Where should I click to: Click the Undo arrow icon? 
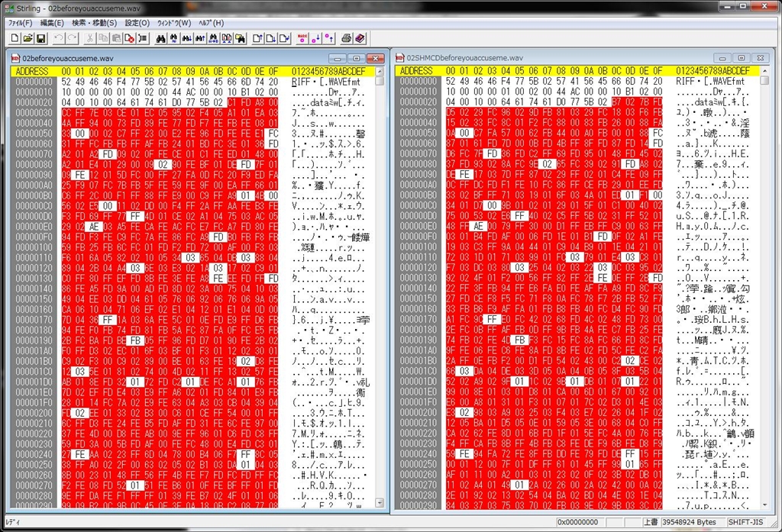tap(60, 38)
